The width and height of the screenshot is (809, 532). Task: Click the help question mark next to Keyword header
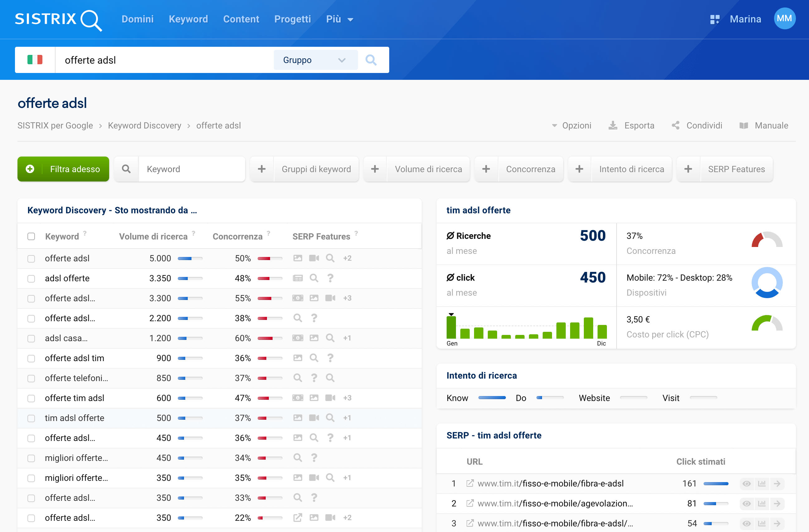click(85, 233)
